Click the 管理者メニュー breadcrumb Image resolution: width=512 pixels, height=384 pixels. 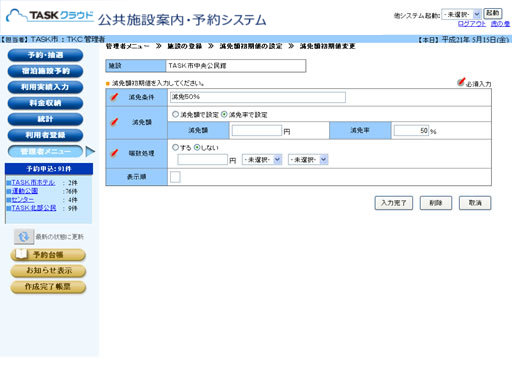point(128,46)
